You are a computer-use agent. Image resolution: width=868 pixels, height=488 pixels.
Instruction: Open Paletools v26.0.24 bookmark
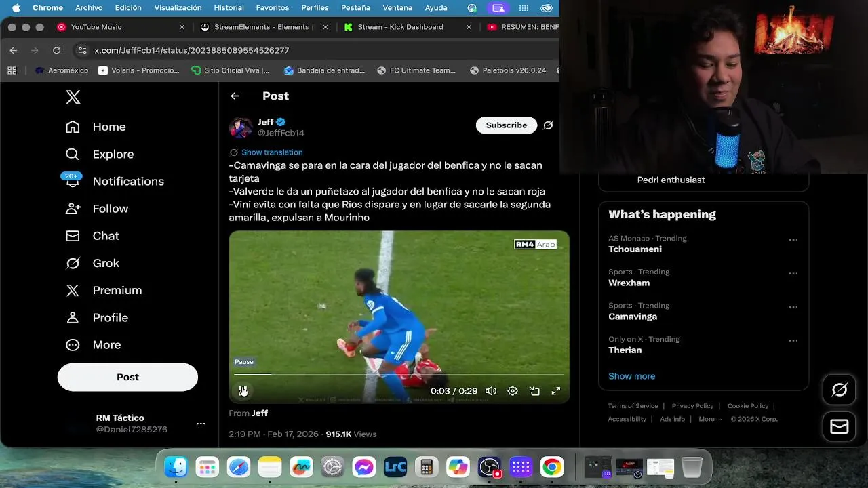point(507,70)
